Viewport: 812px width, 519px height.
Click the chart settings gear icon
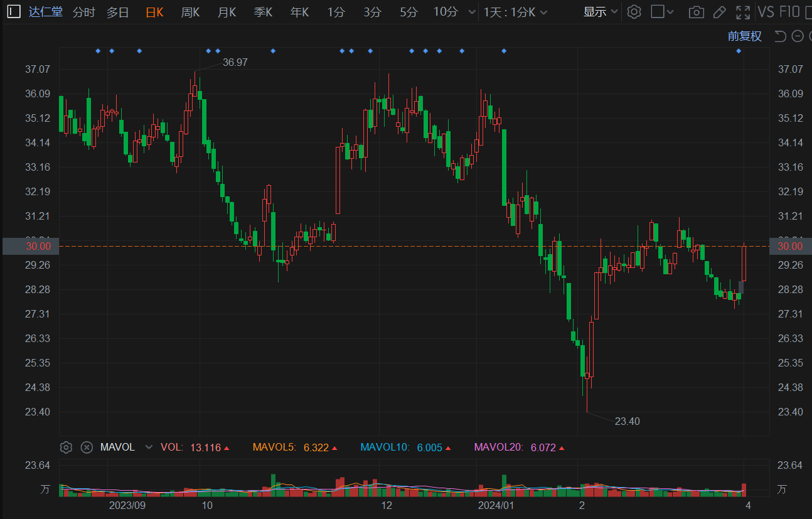(x=634, y=12)
